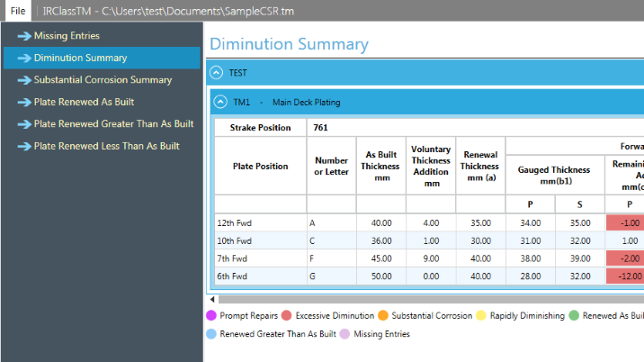
Task: Select the 7th Fwd plate row
Action: pyautogui.click(x=429, y=258)
